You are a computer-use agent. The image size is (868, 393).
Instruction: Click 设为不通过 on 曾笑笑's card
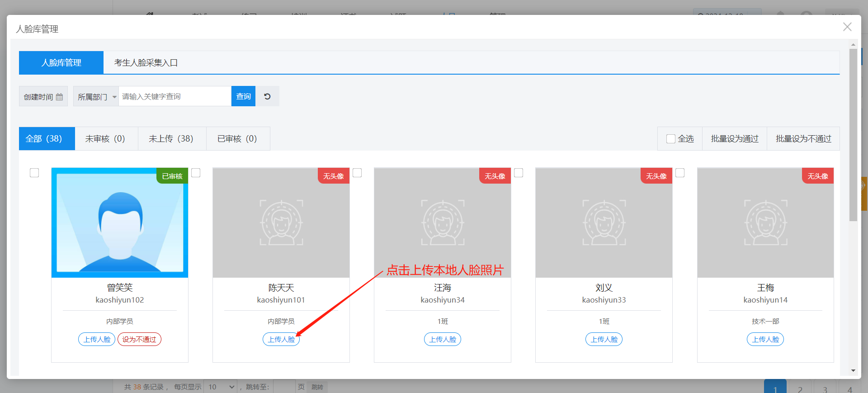139,339
